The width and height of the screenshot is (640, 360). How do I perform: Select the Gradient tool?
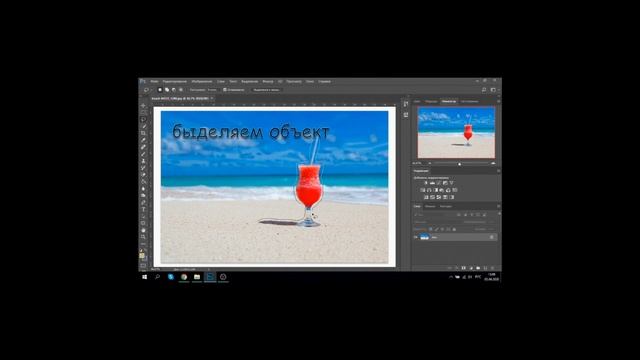[x=143, y=182]
